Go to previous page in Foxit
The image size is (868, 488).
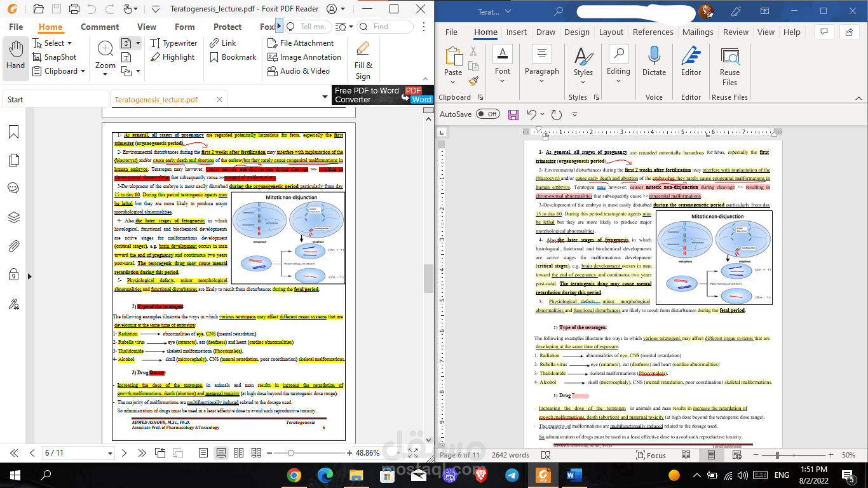[x=32, y=453]
